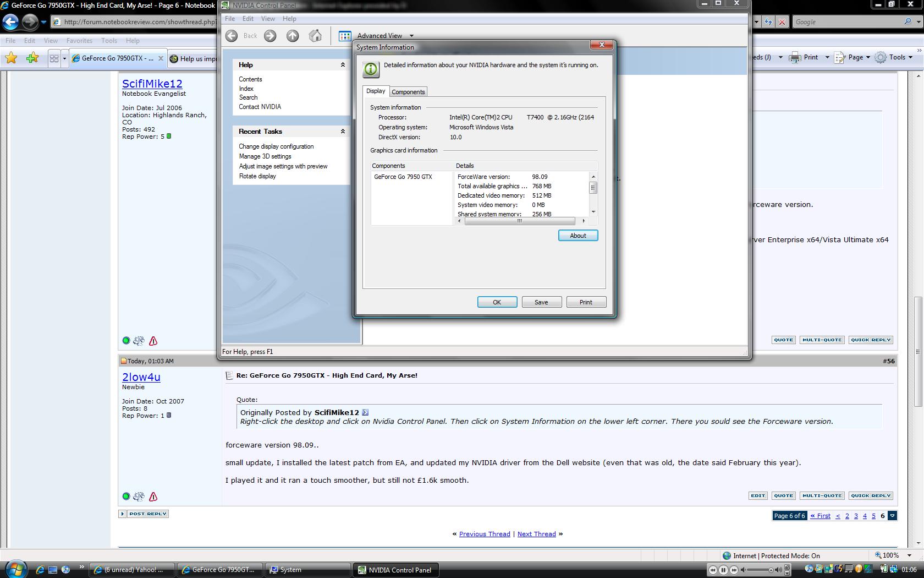
Task: Click media player rewind button in taskbar
Action: [713, 570]
